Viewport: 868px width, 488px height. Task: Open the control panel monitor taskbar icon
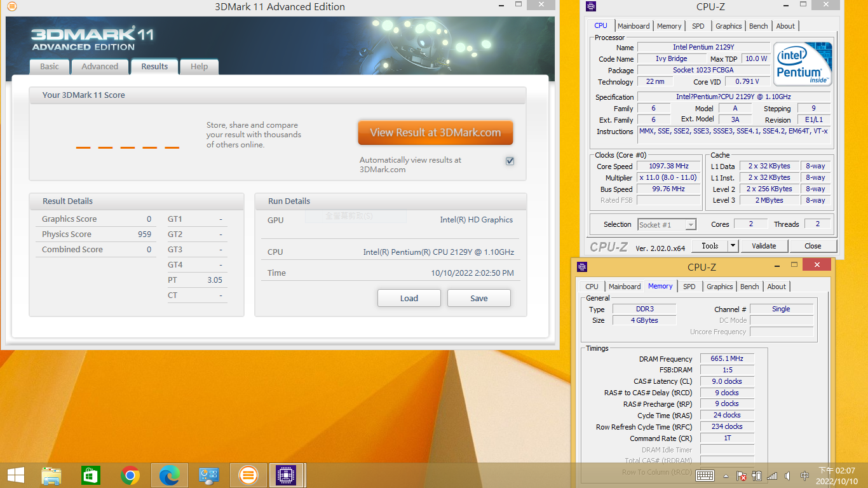209,475
